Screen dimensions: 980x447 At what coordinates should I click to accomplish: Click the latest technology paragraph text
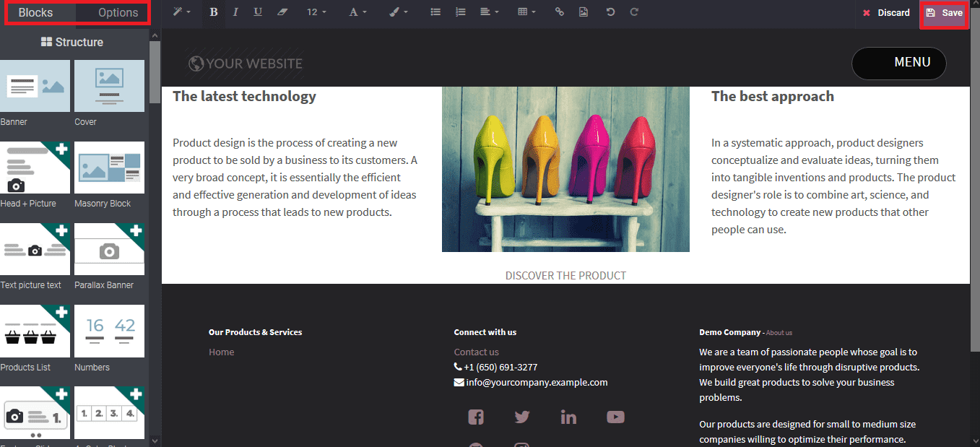(295, 178)
